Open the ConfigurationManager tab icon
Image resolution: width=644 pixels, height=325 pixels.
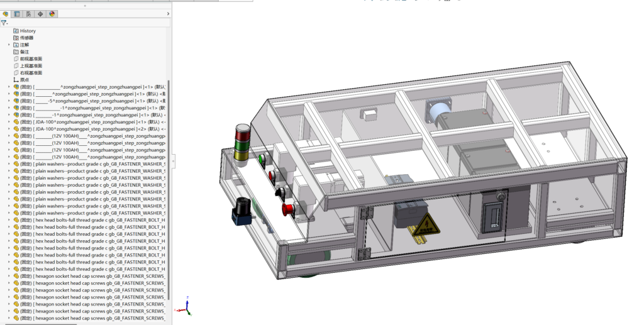(x=28, y=13)
